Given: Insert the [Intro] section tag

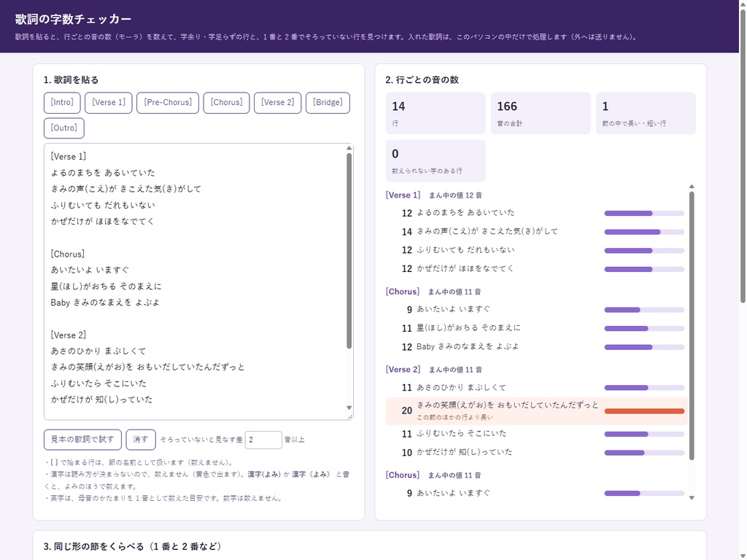Looking at the screenshot, I should 62,103.
